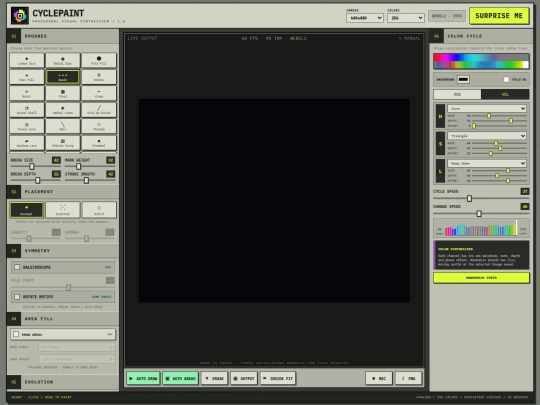Viewport: 540px width, 405px height.
Task: Click the Randomize Synth button
Action: [x=481, y=278]
